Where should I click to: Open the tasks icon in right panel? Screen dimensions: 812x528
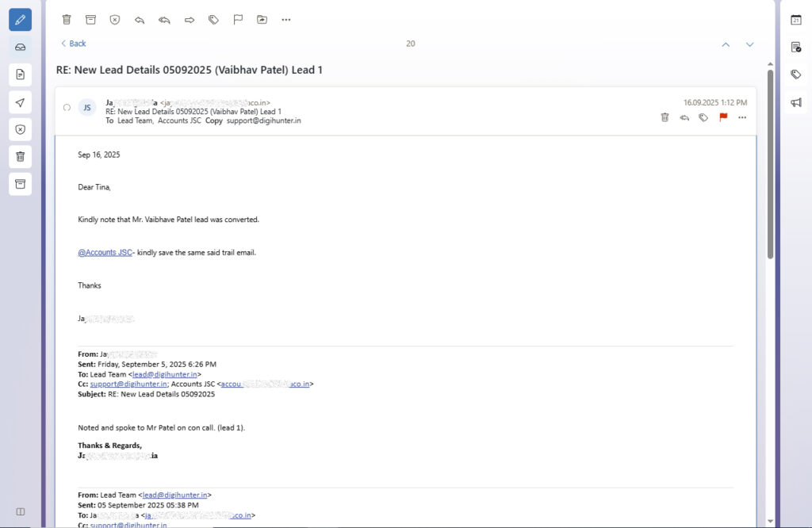(796, 48)
